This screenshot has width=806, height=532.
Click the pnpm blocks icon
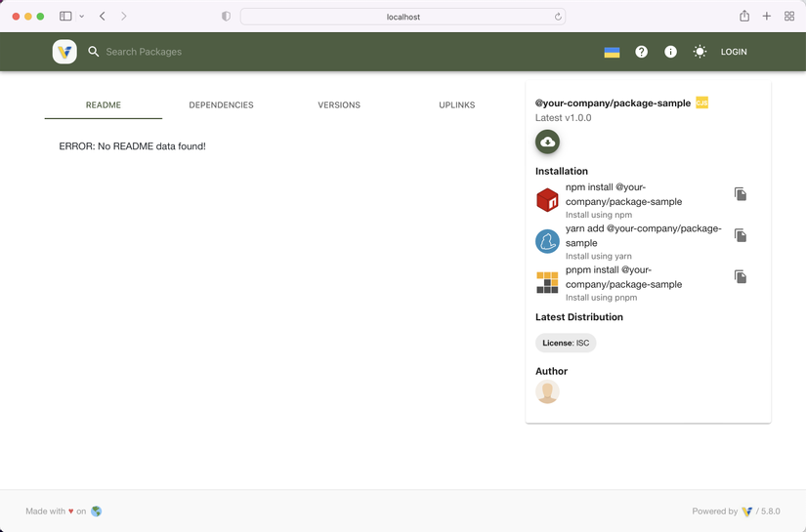(x=547, y=282)
